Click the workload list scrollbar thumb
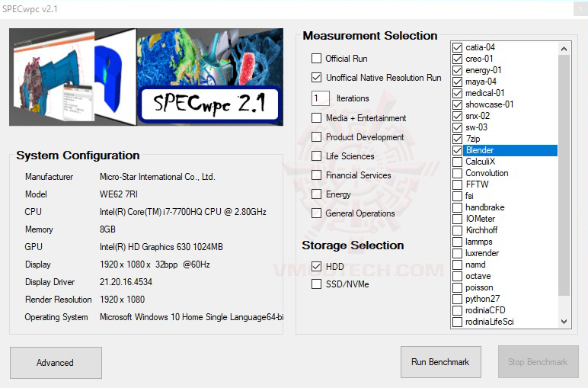Screen dimensions: 588x388 (x=564, y=175)
